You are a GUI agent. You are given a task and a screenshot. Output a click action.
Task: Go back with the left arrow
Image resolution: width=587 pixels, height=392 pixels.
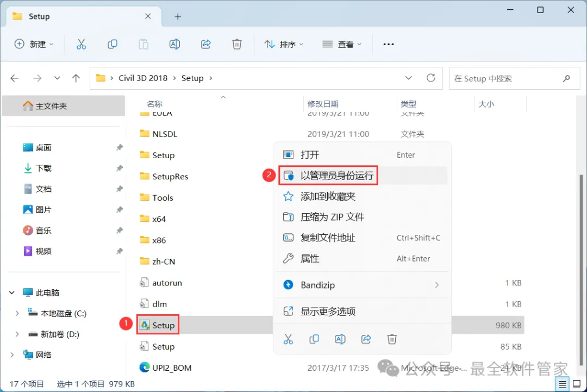(x=15, y=78)
